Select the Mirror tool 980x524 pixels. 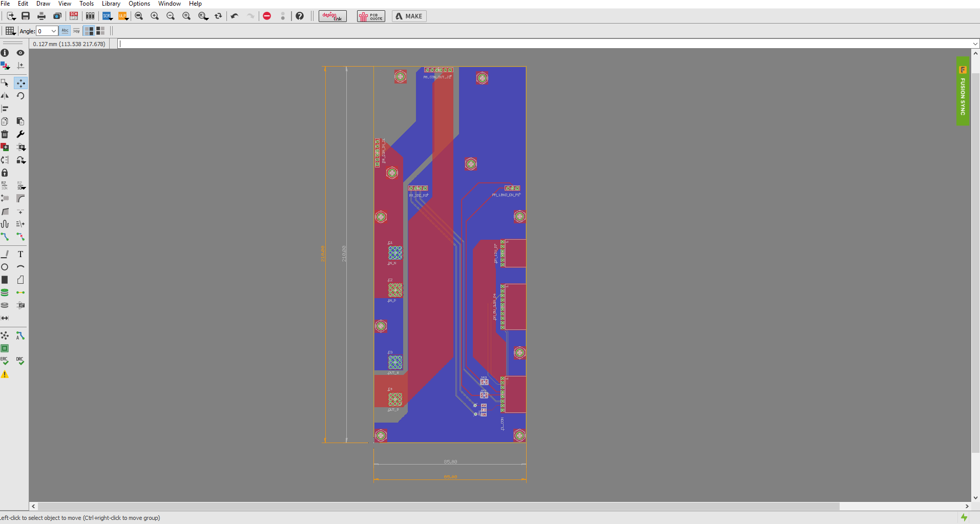5,96
